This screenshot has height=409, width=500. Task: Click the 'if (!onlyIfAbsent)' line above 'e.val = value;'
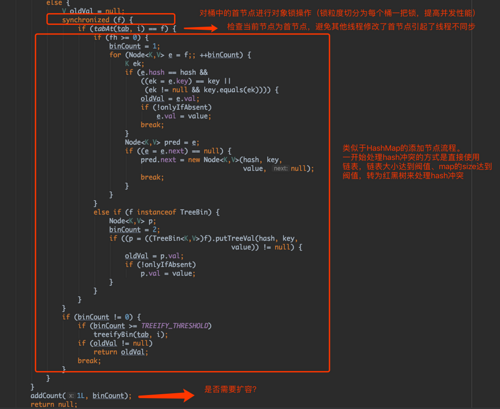(x=176, y=107)
